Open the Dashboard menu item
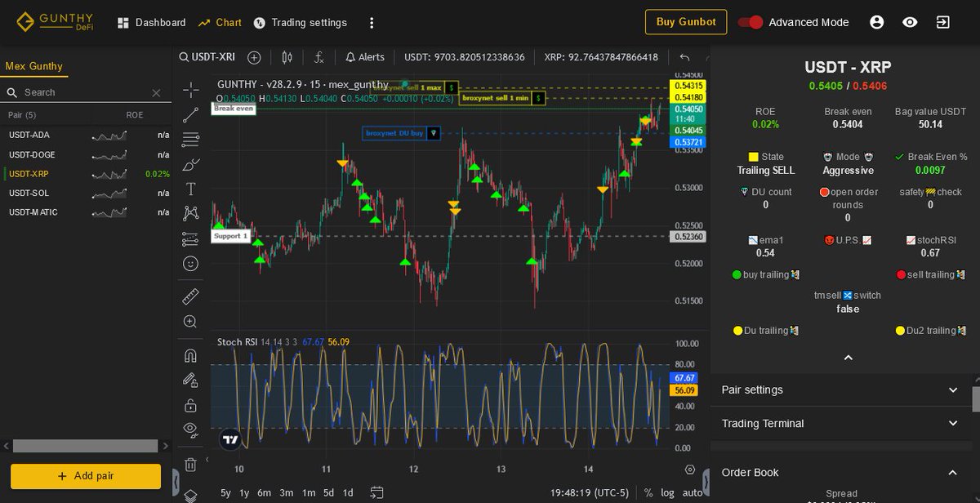Image resolution: width=980 pixels, height=503 pixels. (151, 23)
